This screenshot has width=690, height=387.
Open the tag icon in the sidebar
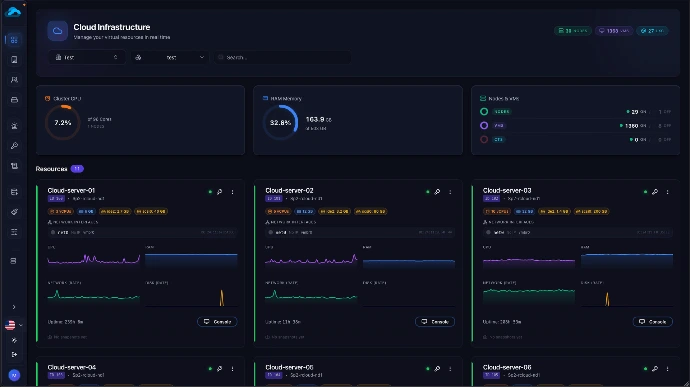[14, 212]
